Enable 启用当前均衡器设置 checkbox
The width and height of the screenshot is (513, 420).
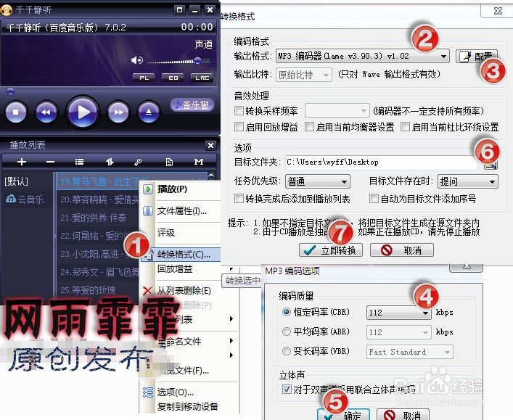click(309, 127)
